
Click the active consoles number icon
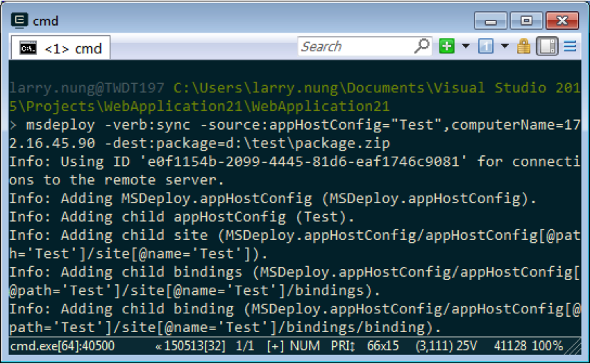tap(486, 46)
